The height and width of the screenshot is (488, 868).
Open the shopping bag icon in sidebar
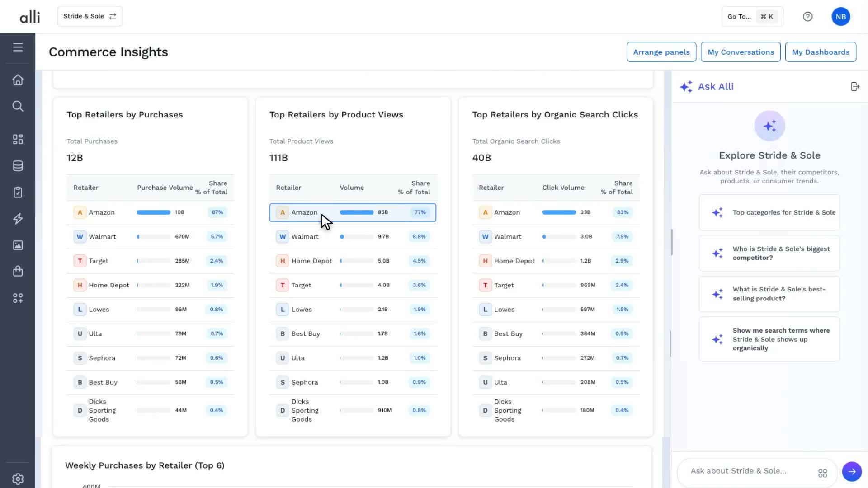18,271
